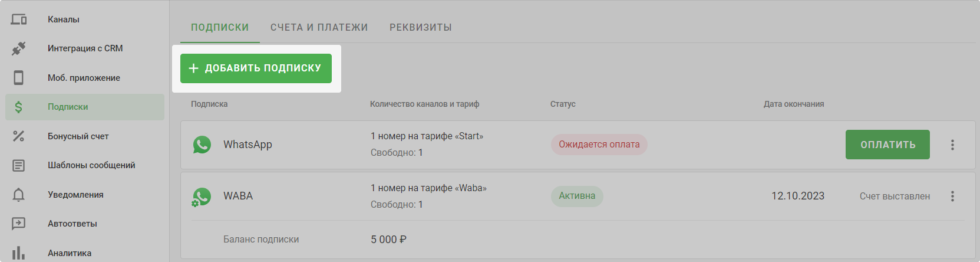Viewport: 980px width, 262px height.
Task: Click the WhatsApp subscription logo icon
Action: (202, 145)
